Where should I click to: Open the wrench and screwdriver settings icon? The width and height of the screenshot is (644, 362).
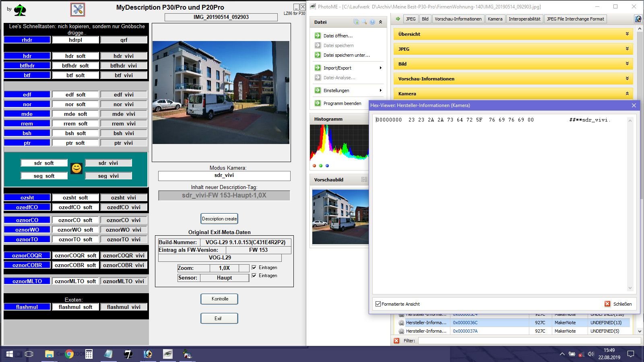coord(78,10)
